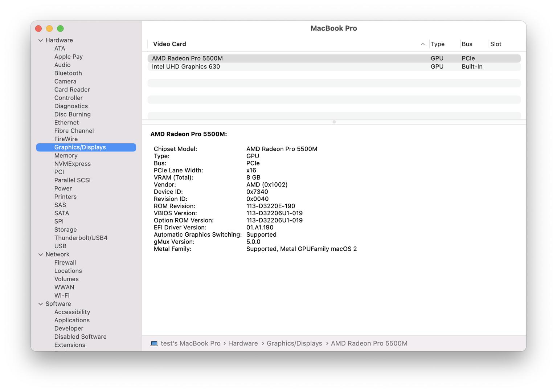This screenshot has height=392, width=557.
Task: Open Applications under Software
Action: click(x=72, y=320)
